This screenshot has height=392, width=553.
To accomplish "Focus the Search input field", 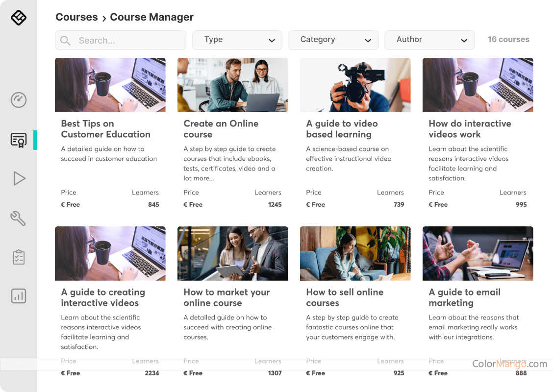I will pos(127,40).
